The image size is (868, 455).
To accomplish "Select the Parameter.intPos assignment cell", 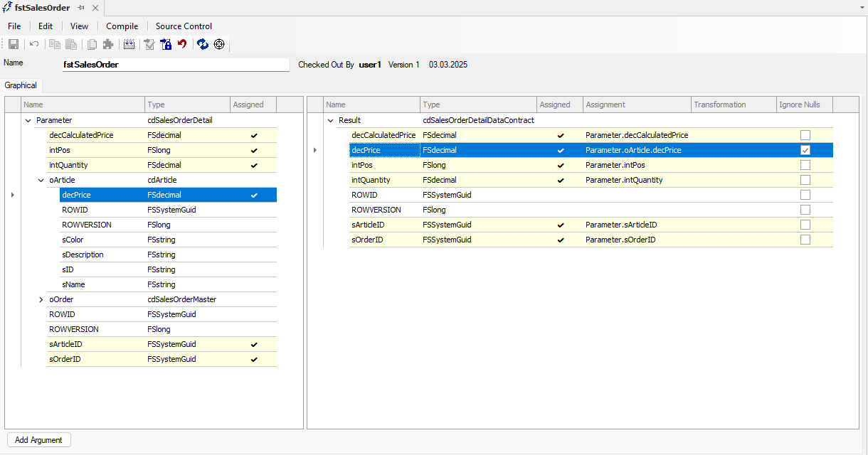I will [x=637, y=165].
